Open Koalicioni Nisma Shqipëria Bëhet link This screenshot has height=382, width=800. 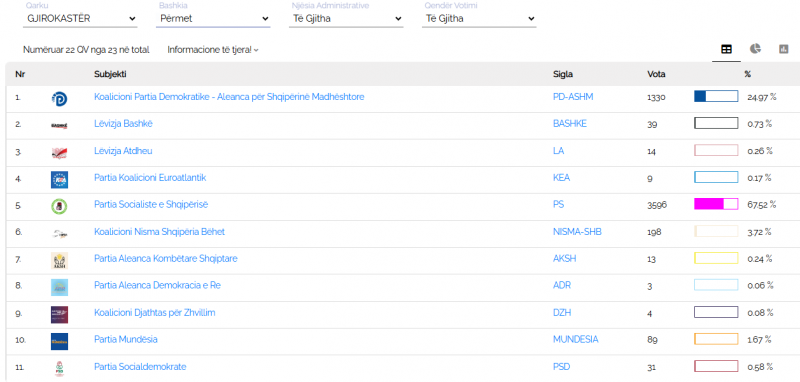[160, 232]
